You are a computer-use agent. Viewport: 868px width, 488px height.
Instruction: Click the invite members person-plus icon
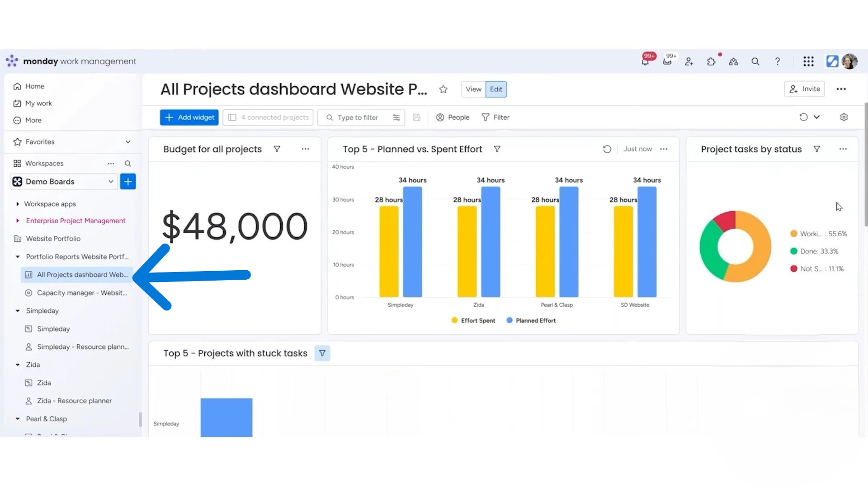click(689, 62)
